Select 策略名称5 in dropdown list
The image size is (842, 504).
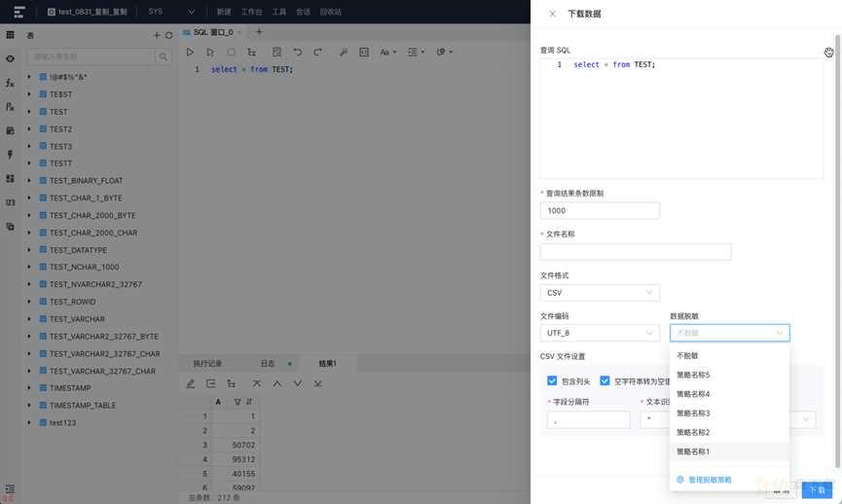(x=729, y=375)
